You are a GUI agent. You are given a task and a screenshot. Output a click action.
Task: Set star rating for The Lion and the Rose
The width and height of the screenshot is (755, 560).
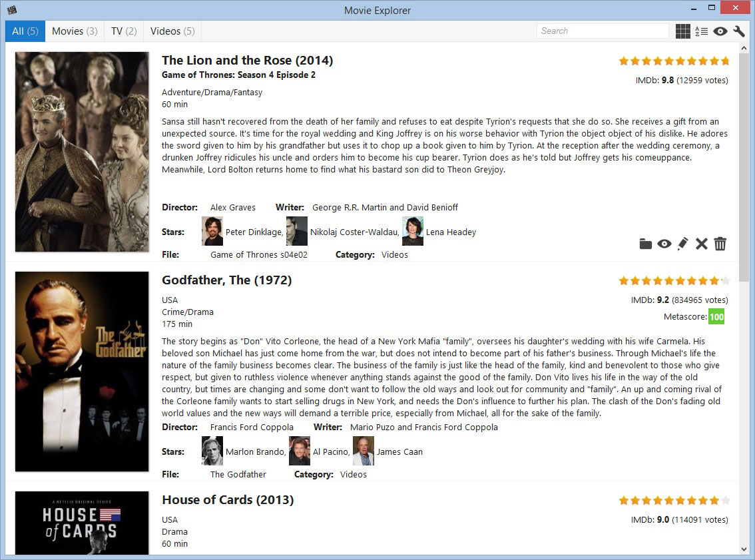pos(674,61)
